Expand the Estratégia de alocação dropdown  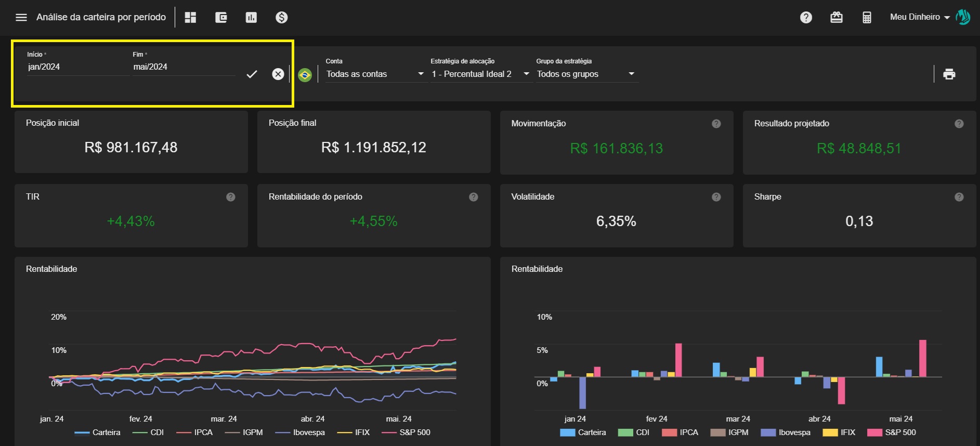(480, 74)
